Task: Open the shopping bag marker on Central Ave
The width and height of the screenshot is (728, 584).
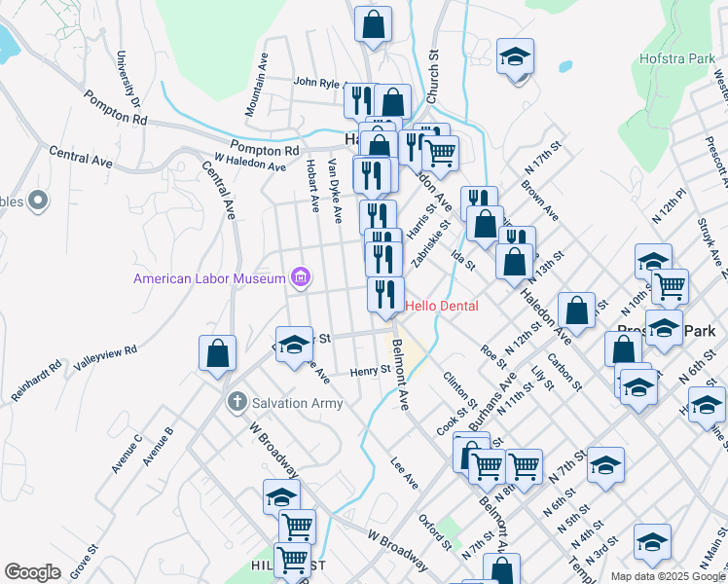Action: (x=218, y=353)
